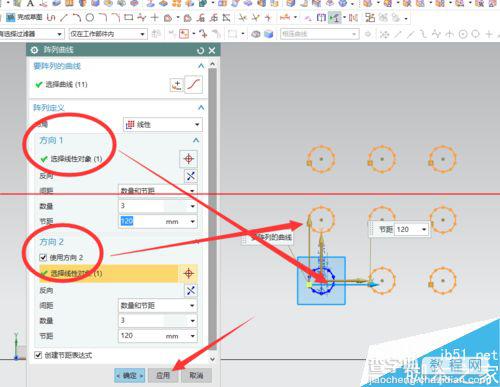
Task: Click the curve selection icon beside Select Curve (11)
Action: 193,85
